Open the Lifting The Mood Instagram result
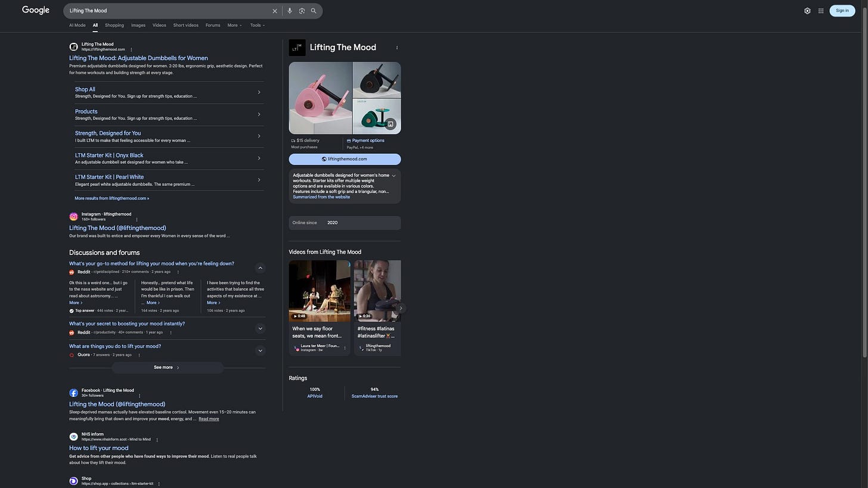 [117, 228]
